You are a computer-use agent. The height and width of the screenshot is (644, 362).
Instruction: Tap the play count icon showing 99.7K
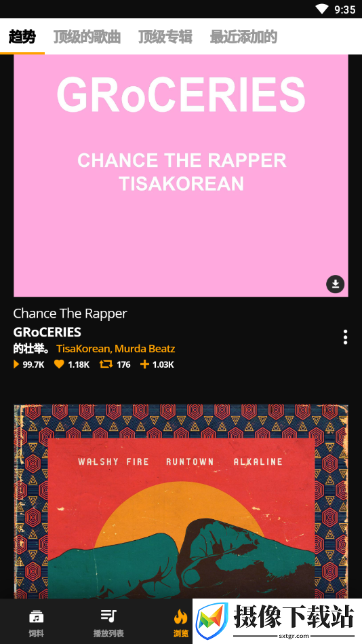(x=16, y=364)
